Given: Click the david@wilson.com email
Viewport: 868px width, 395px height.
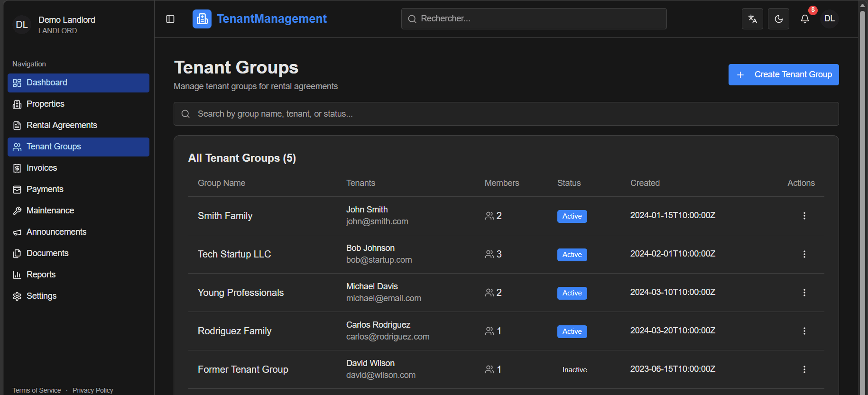Looking at the screenshot, I should click(x=381, y=375).
